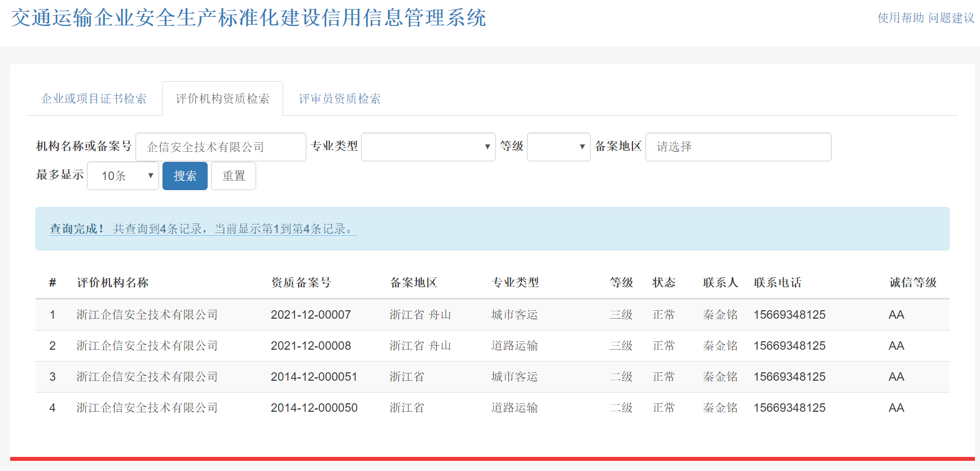Click 三级 grade in row 2
The image size is (980, 471).
click(x=621, y=346)
